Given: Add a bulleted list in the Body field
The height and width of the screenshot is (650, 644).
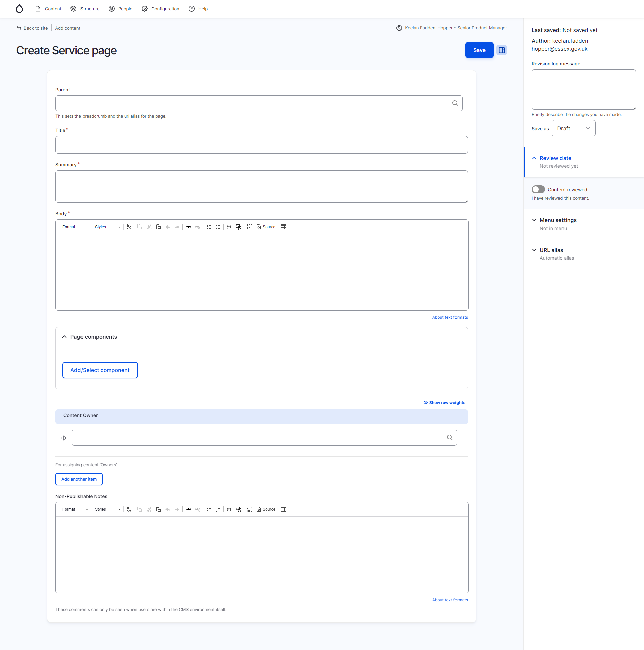Looking at the screenshot, I should coord(209,227).
